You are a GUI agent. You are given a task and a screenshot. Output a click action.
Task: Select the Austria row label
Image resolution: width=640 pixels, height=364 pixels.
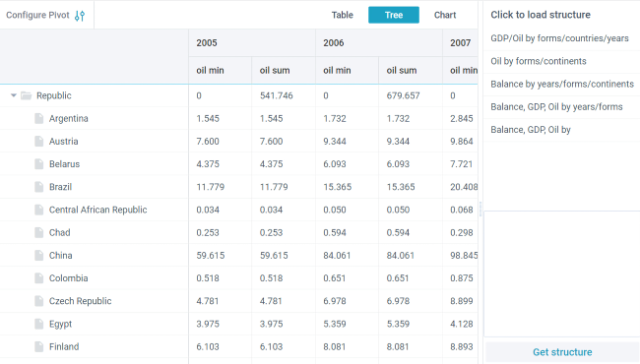pyautogui.click(x=64, y=142)
